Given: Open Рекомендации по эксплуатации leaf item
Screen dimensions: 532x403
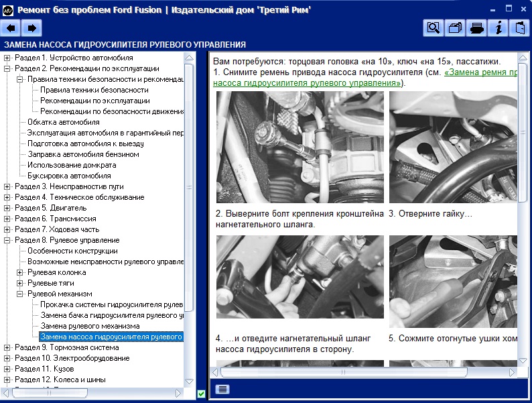Looking at the screenshot, I should (x=95, y=101).
